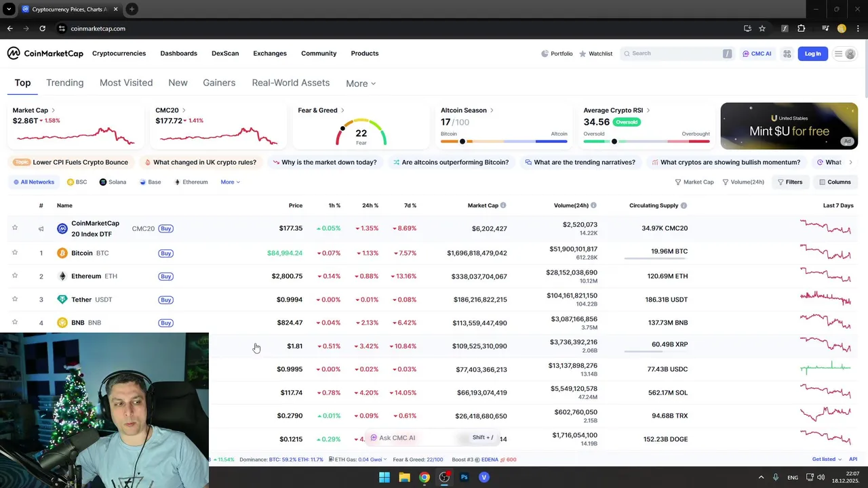Expand Fear & Greed widget chevron
The width and height of the screenshot is (868, 488).
pyautogui.click(x=342, y=110)
